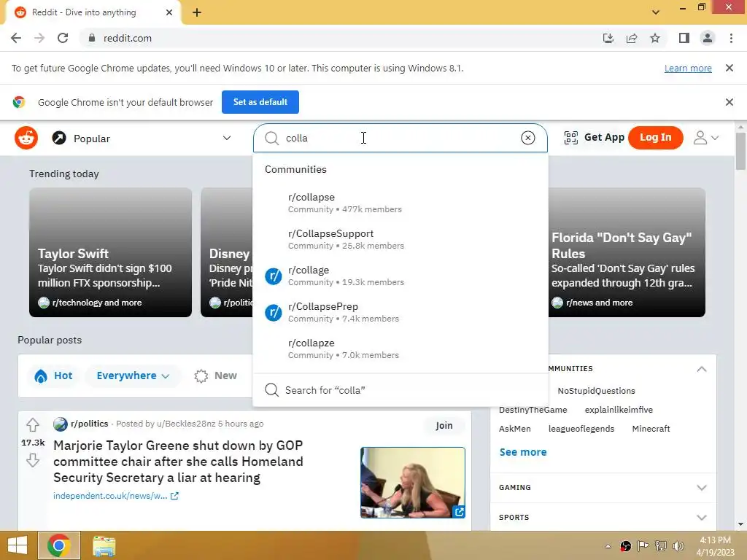Downvote the Marjorie Taylor Greene post
The height and width of the screenshot is (560, 747).
click(x=32, y=461)
